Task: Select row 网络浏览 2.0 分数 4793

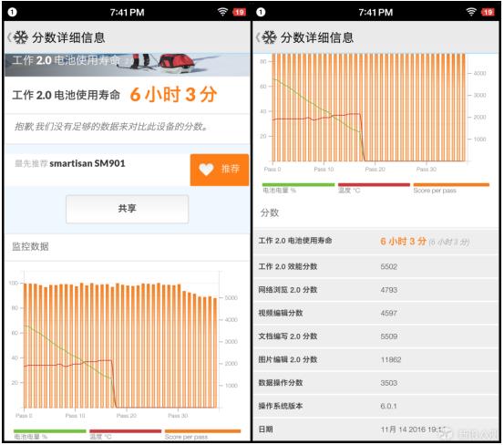Action: (375, 290)
